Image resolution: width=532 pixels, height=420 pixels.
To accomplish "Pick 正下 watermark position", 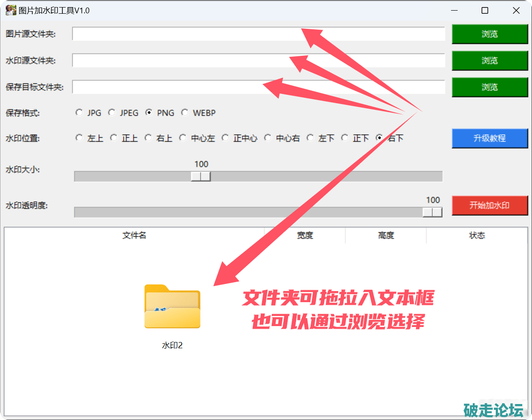I will [x=345, y=138].
